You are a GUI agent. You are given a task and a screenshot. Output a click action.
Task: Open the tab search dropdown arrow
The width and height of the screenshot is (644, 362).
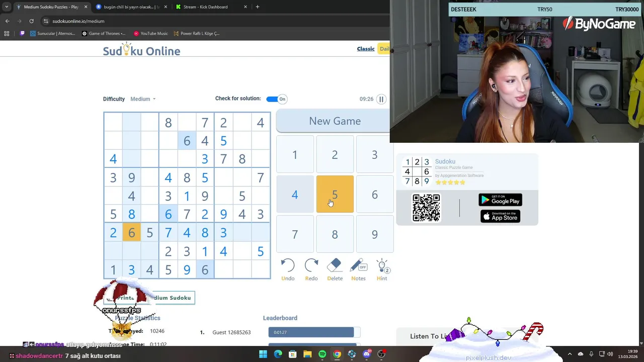click(x=6, y=7)
